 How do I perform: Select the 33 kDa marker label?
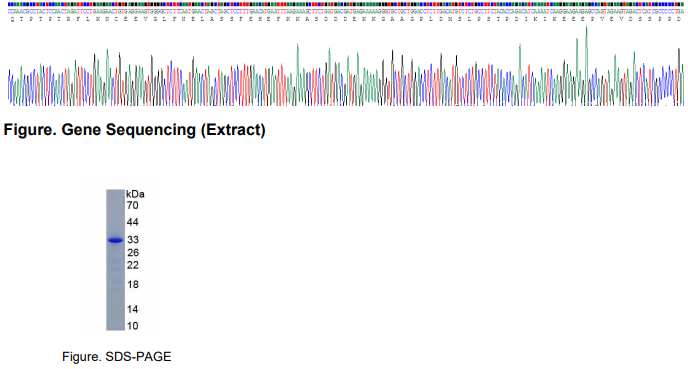tap(133, 240)
